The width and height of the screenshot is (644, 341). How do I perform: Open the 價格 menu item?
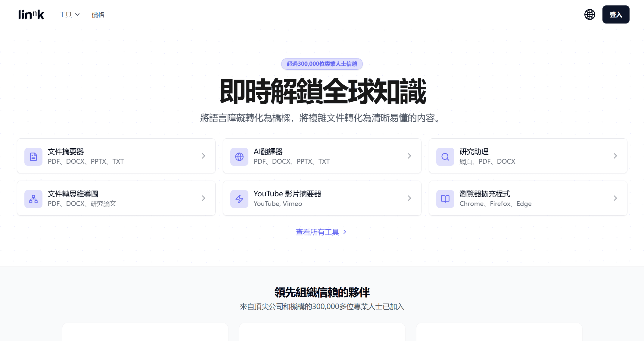pos(98,14)
